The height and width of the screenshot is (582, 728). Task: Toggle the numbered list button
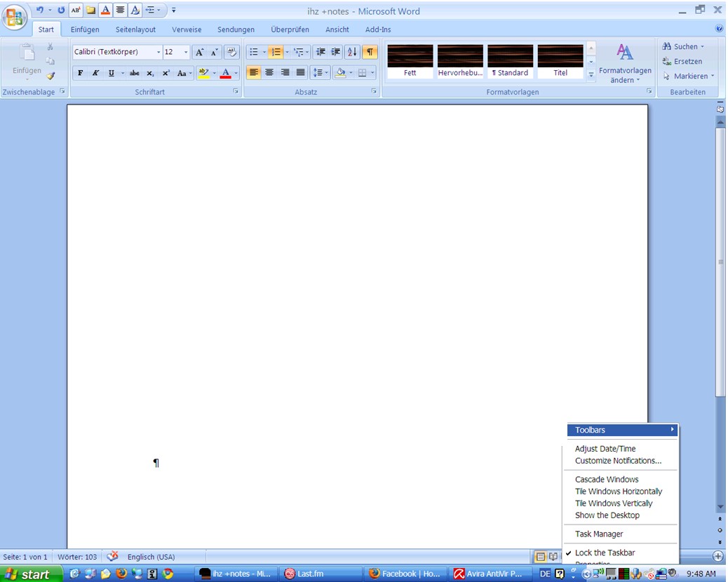click(x=276, y=52)
